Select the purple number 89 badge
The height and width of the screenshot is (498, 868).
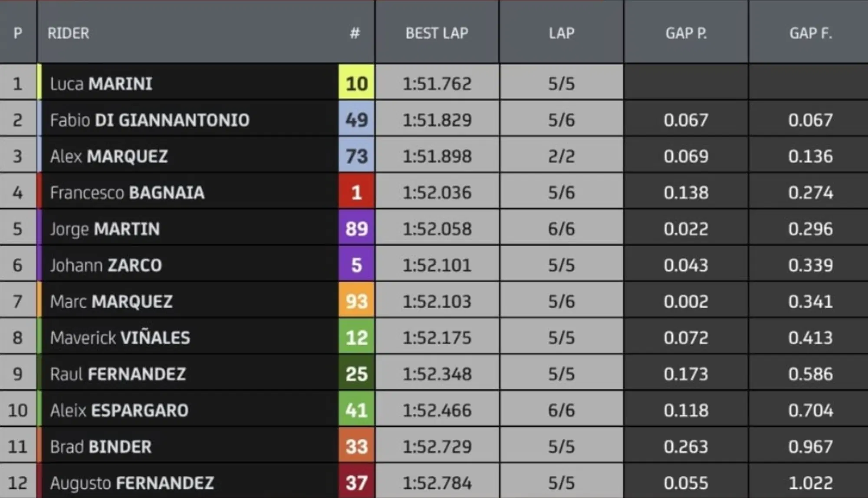[x=356, y=229]
